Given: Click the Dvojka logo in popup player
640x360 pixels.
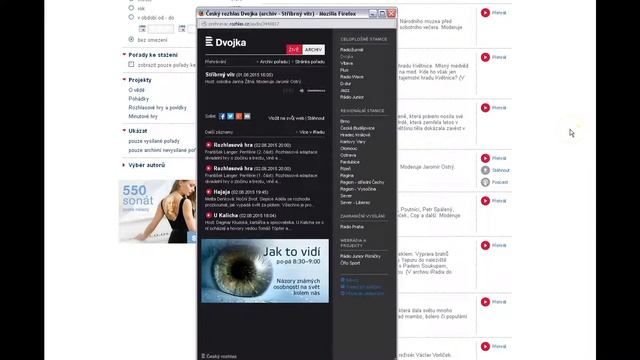Looking at the screenshot, I should [x=226, y=42].
